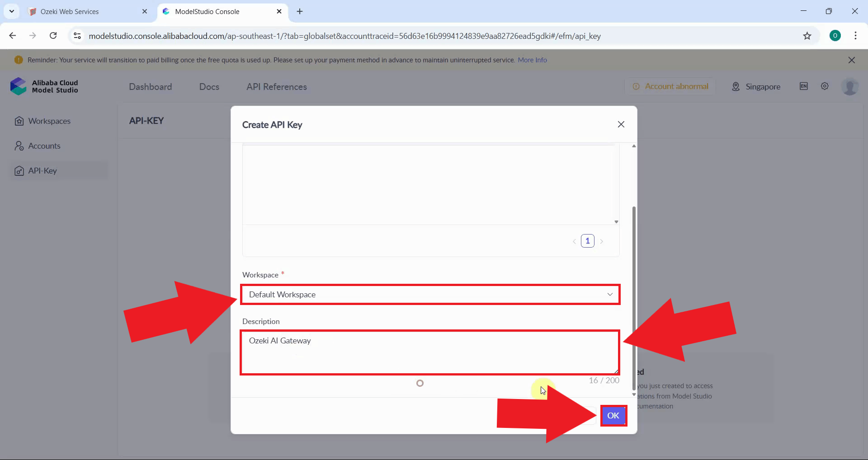
Task: Dismiss the billing reminder banner
Action: pyautogui.click(x=851, y=60)
